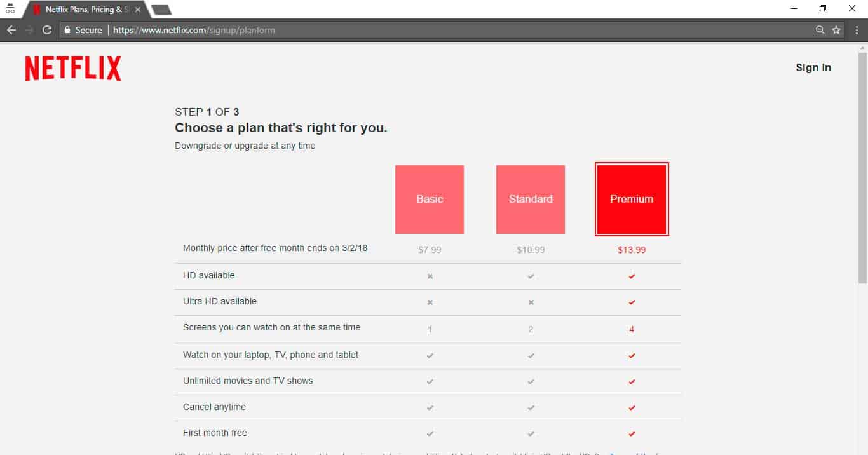Click the 'Ultra HD available' row label

click(220, 301)
